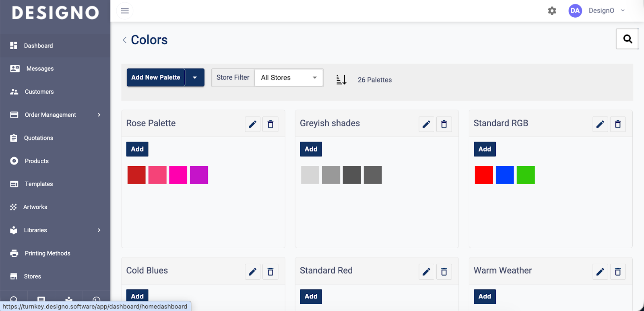Go to Artworks in the sidebar
644x311 pixels.
click(x=35, y=207)
